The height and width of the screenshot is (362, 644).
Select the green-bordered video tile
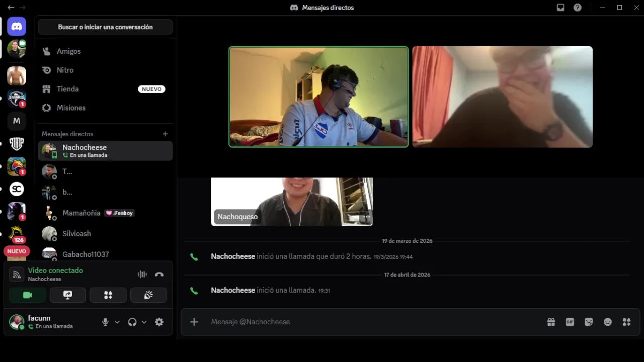coord(318,97)
